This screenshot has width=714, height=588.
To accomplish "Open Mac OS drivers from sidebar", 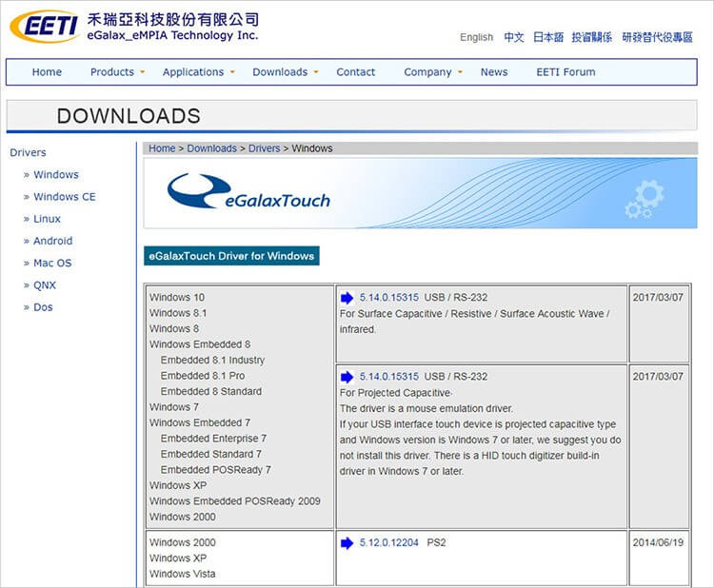I will click(x=52, y=263).
